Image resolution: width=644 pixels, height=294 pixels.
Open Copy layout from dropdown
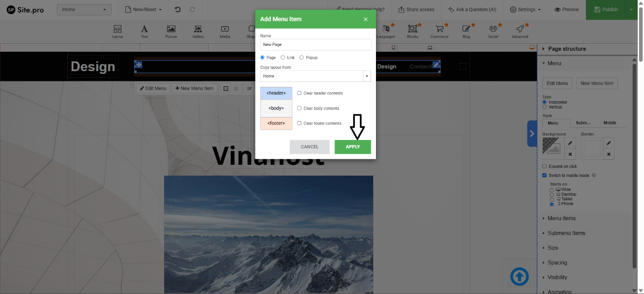(315, 76)
